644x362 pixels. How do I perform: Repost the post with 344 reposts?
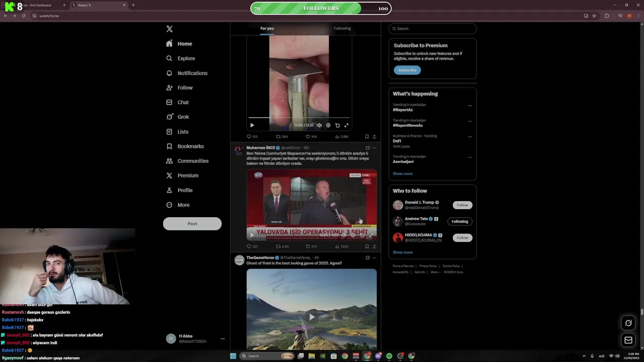(282, 136)
